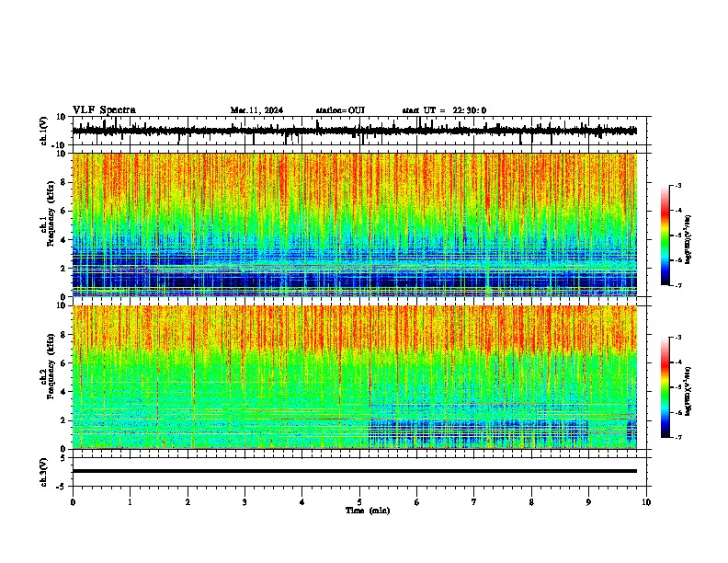
Task: Click the "10" tick on the Time axis
Action: pos(646,502)
